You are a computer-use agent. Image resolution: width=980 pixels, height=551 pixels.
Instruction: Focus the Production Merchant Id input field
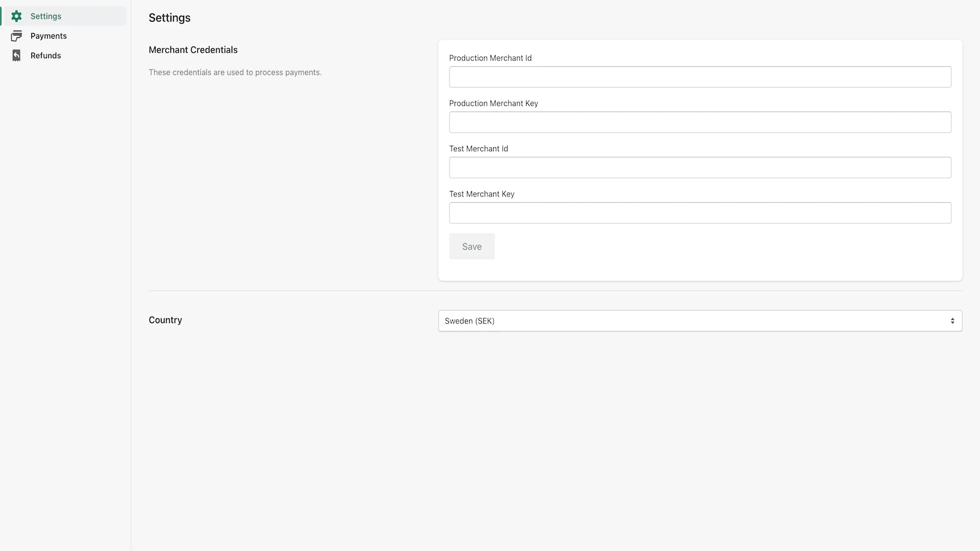[699, 77]
